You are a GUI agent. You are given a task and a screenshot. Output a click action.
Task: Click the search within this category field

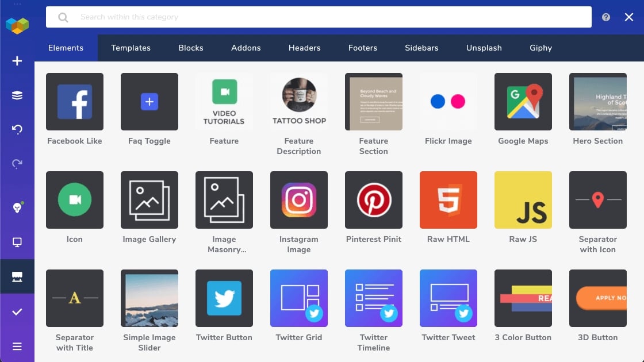[319, 17]
